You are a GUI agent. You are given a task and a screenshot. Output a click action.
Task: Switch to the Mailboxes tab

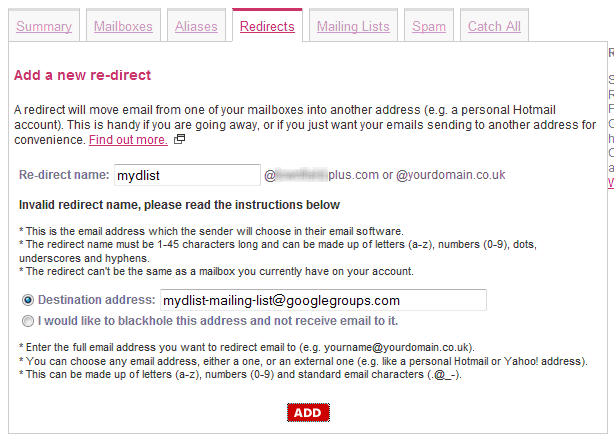[x=123, y=26]
